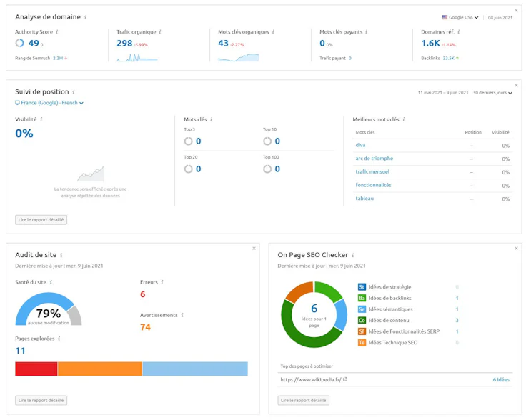Click the Top 20 keywords count
526x420 pixels.
click(x=198, y=169)
